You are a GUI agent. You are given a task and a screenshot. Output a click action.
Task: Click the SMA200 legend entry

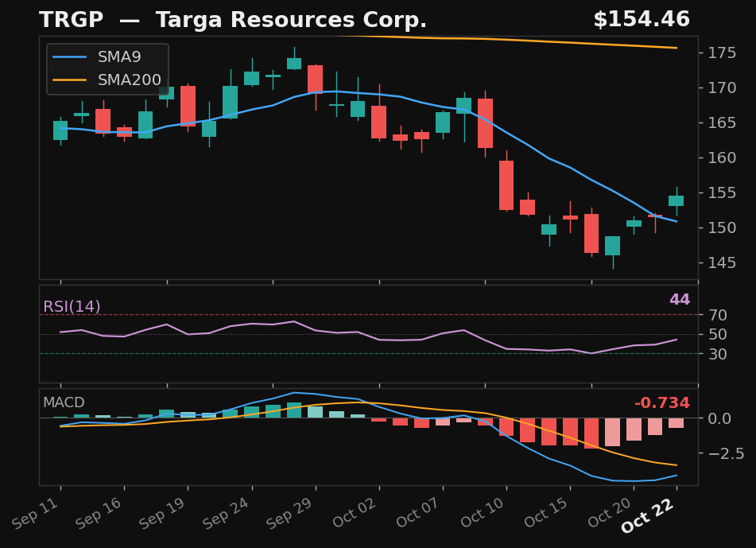pyautogui.click(x=107, y=80)
